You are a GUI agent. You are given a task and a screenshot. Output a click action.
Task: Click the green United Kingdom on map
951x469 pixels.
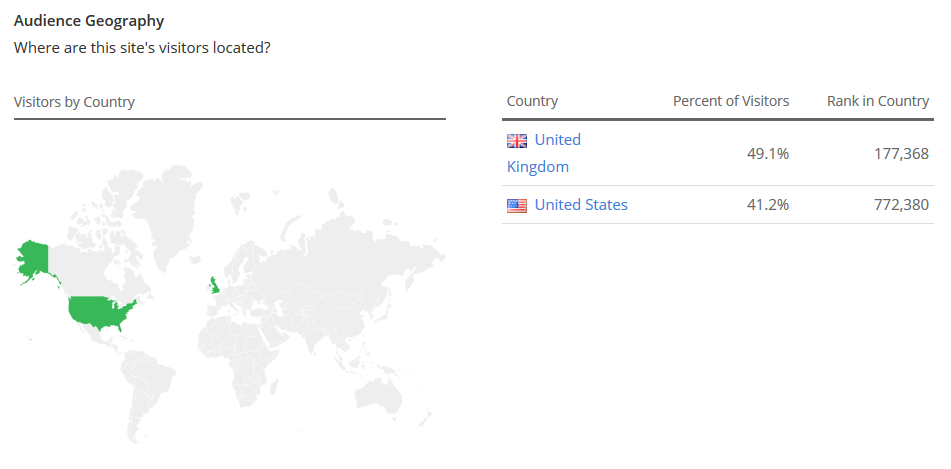tap(214, 286)
